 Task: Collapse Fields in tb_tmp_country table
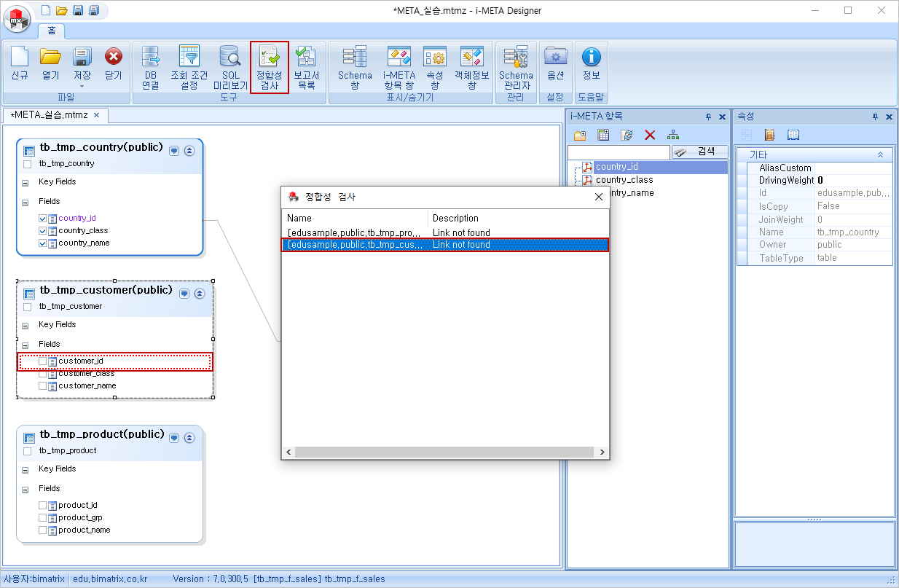(25, 203)
